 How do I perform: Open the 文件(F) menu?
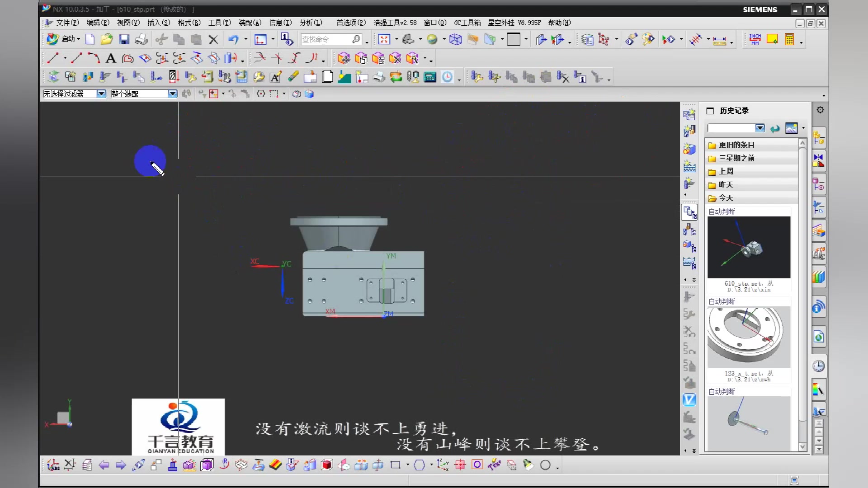click(67, 23)
